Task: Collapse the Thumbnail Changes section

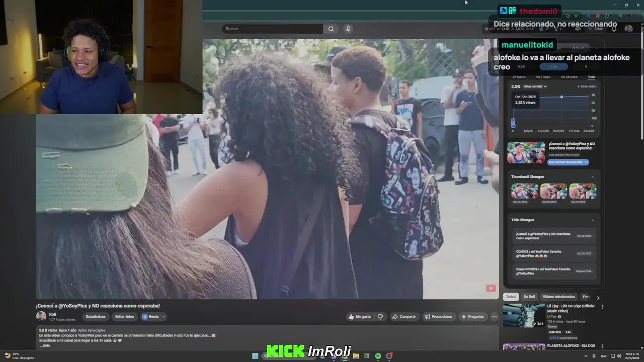Action: (x=593, y=177)
